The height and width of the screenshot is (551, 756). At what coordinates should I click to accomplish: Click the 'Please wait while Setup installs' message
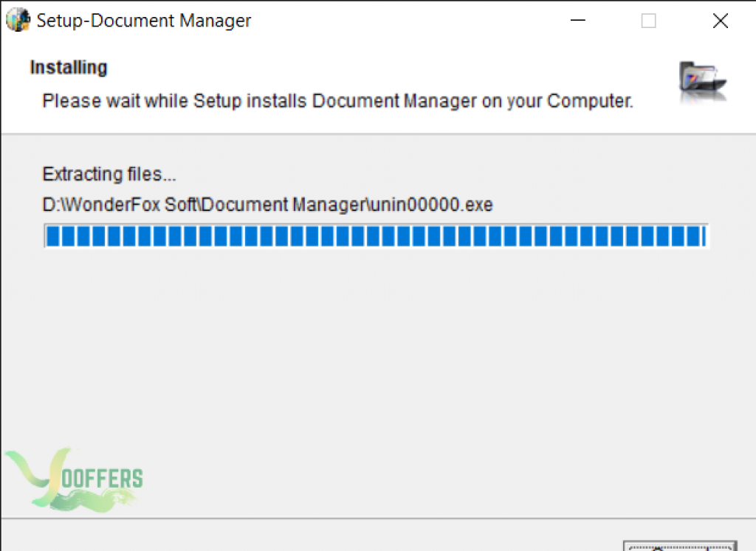(337, 101)
